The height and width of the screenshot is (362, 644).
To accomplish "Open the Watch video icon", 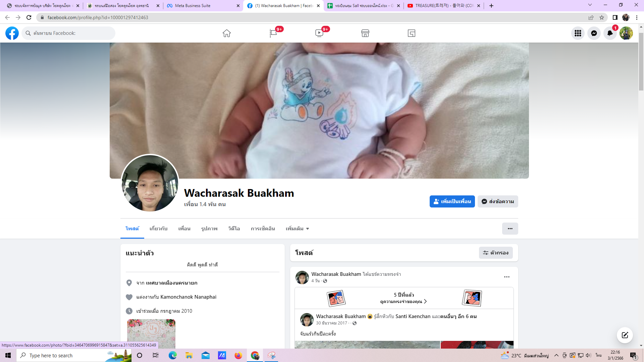I will (319, 33).
